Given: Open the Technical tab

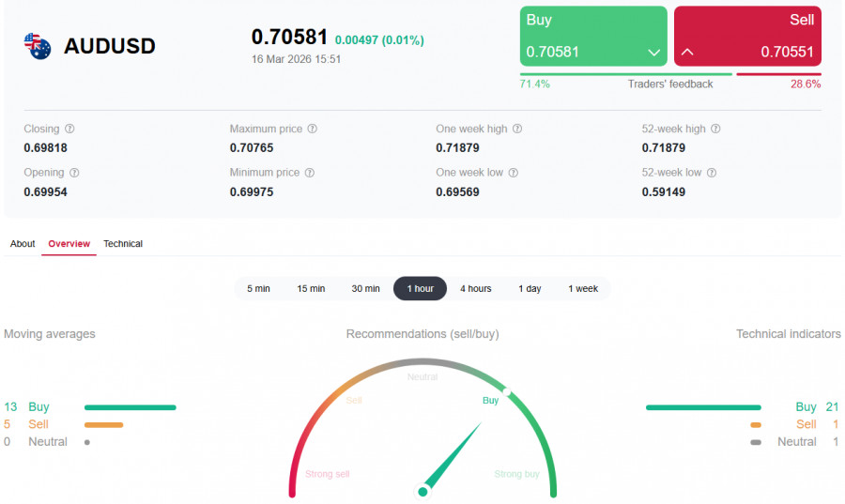Looking at the screenshot, I should tap(123, 244).
